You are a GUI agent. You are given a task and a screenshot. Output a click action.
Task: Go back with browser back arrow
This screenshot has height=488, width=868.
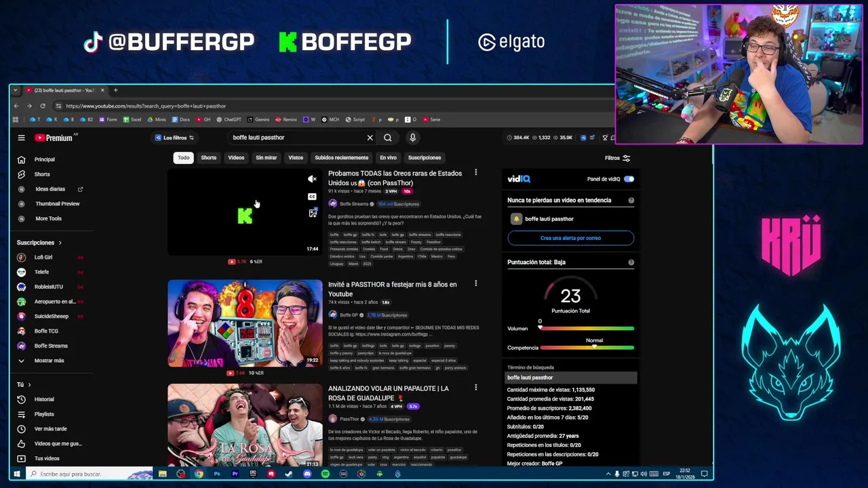pyautogui.click(x=16, y=106)
